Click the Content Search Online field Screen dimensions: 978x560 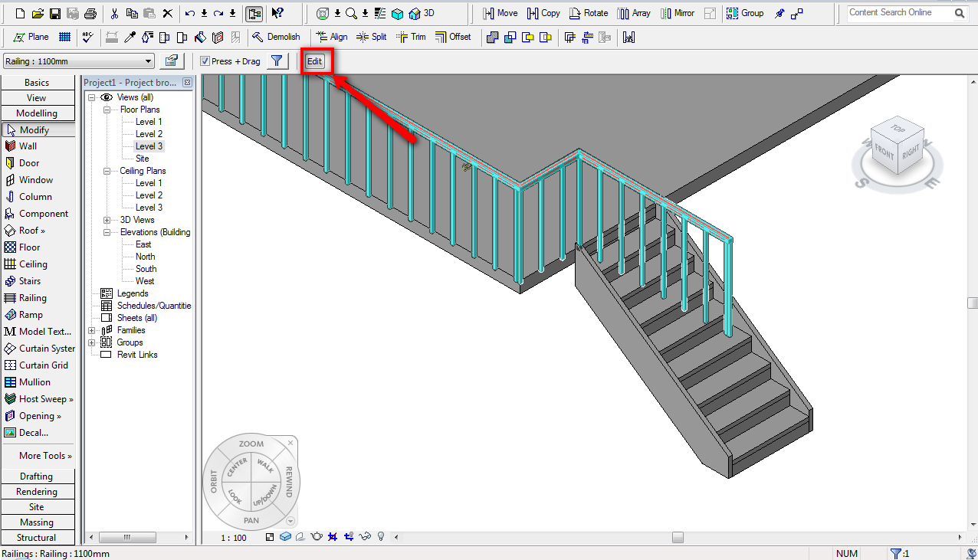(x=898, y=13)
